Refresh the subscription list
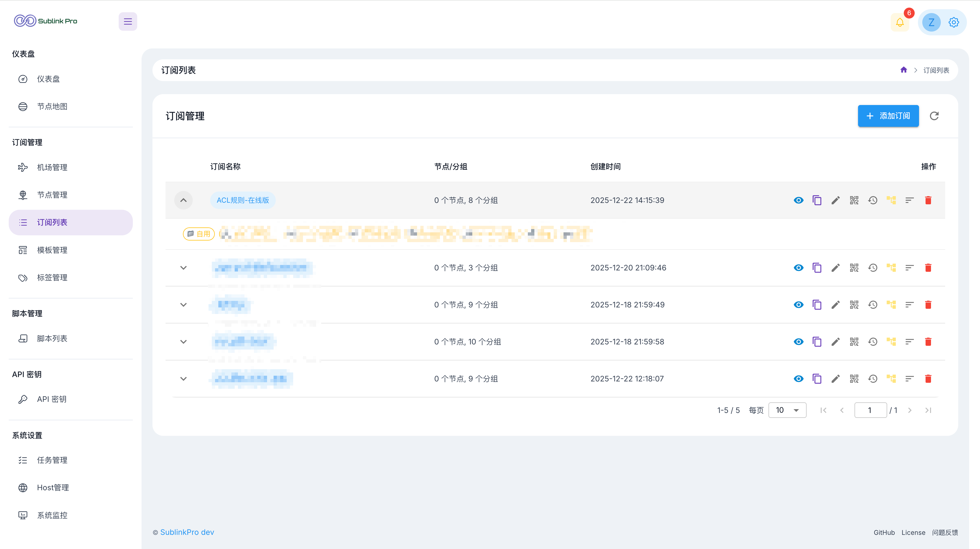Image resolution: width=980 pixels, height=549 pixels. 934,116
